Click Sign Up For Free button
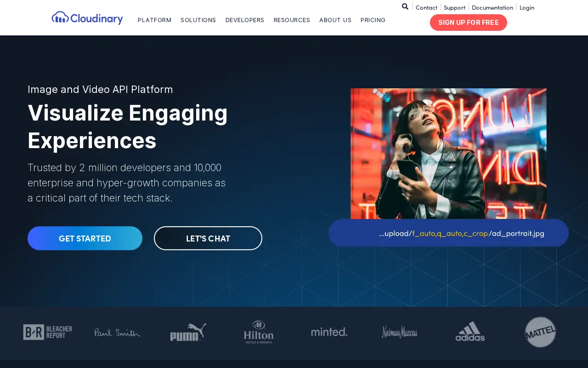The width and height of the screenshot is (588, 368). click(x=469, y=23)
